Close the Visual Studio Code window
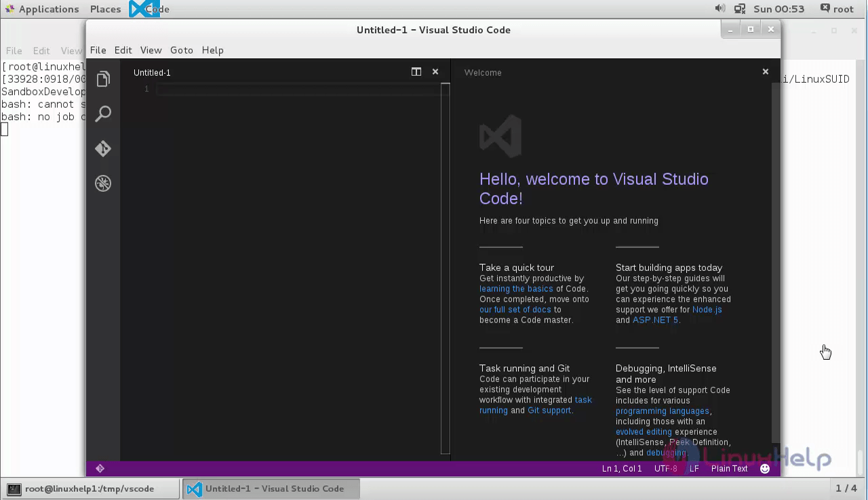The height and width of the screenshot is (500, 868). click(771, 29)
